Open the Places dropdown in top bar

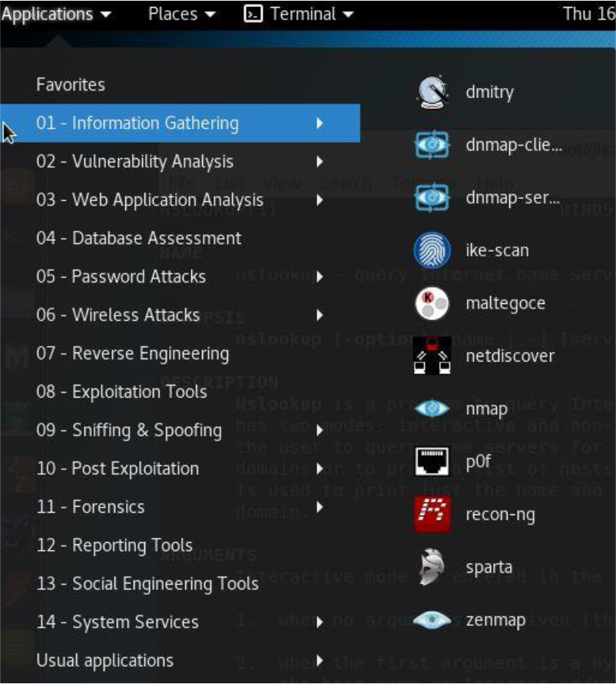coord(181,14)
